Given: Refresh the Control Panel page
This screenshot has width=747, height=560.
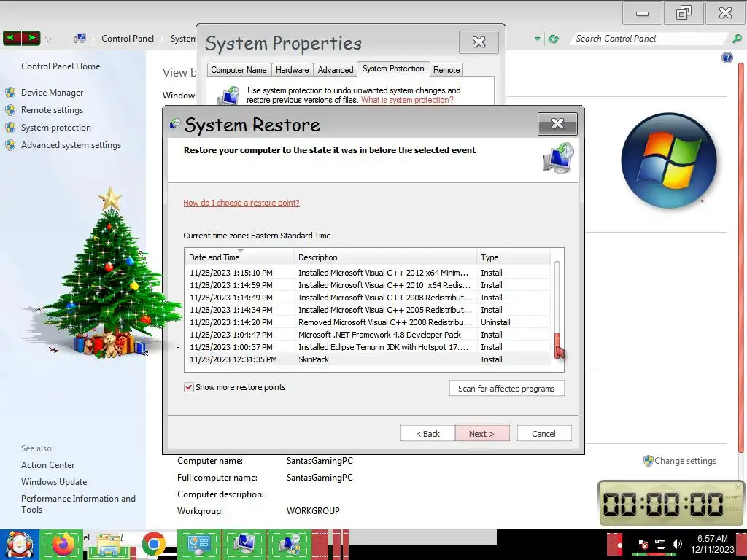Looking at the screenshot, I should coord(553,39).
